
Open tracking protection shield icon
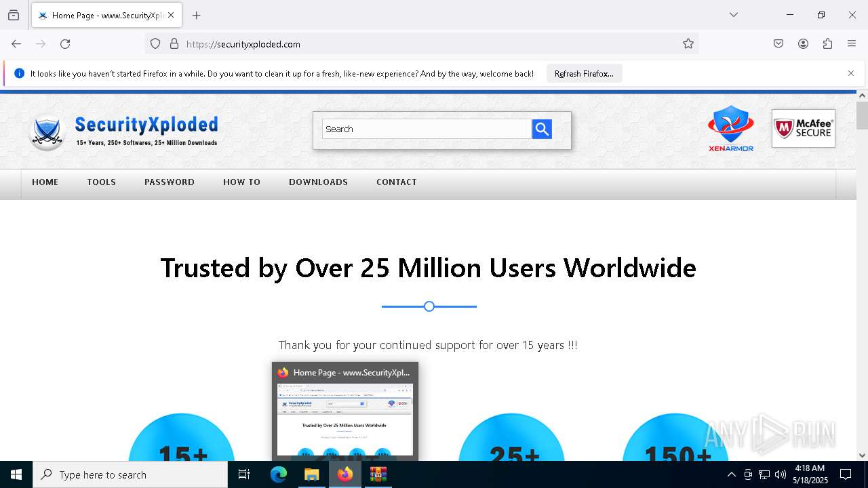pyautogui.click(x=155, y=43)
